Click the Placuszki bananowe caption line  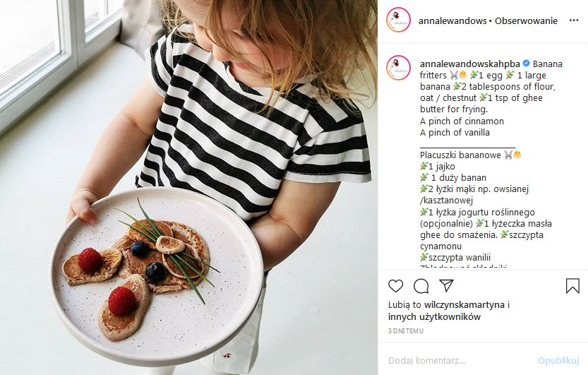point(460,155)
